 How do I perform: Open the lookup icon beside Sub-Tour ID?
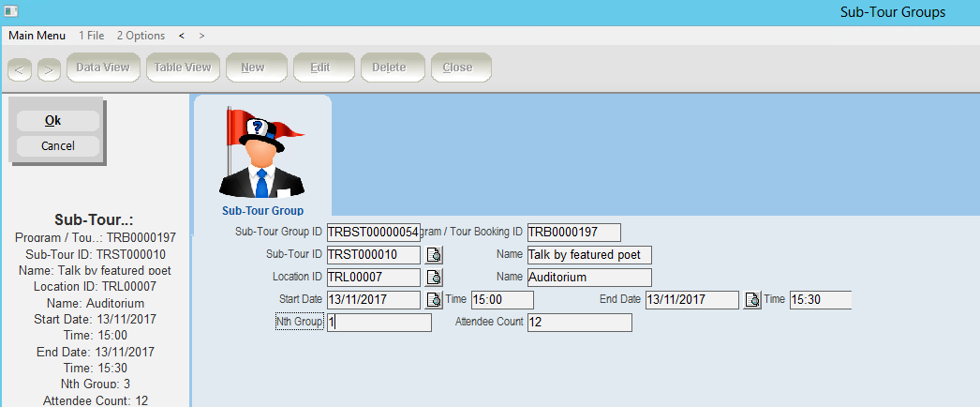434,255
